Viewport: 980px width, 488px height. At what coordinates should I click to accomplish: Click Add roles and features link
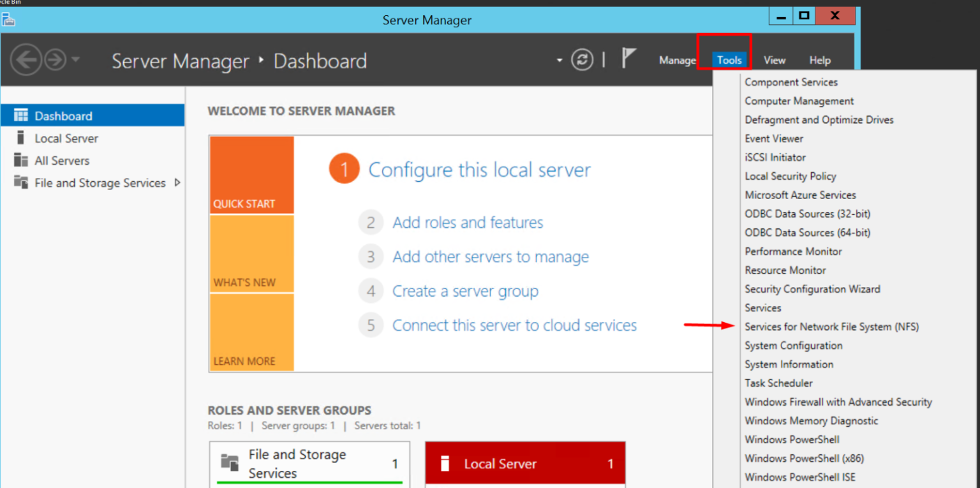[x=468, y=223]
